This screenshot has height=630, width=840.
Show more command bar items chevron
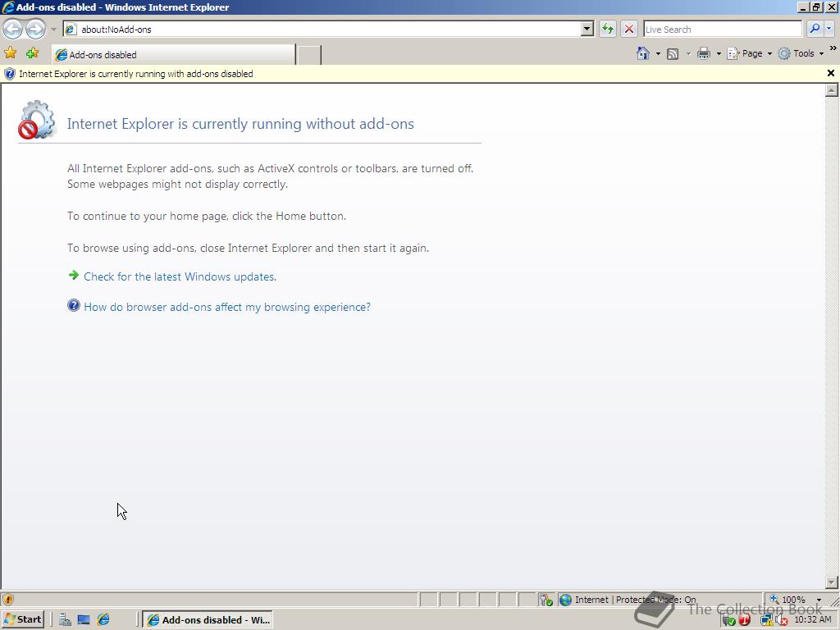[x=833, y=48]
